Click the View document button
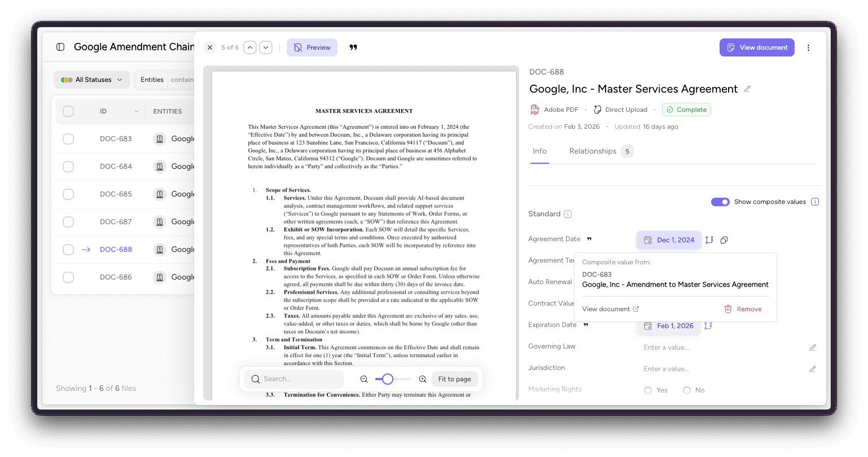This screenshot has width=868, height=457. click(x=757, y=47)
